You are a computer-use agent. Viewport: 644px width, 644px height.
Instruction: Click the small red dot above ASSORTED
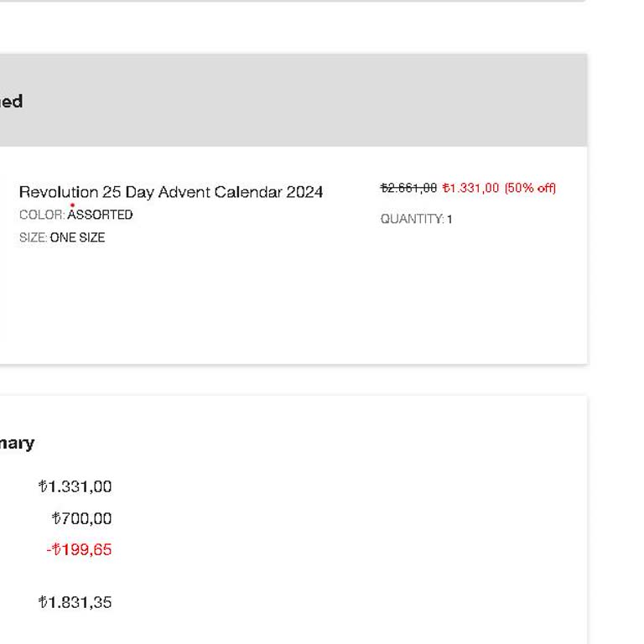coord(72,205)
